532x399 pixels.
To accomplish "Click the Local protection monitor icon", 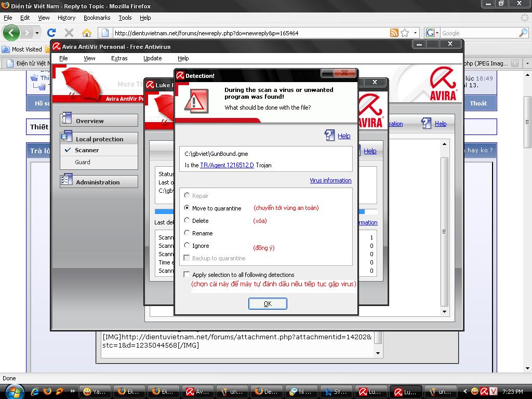I will pos(66,137).
